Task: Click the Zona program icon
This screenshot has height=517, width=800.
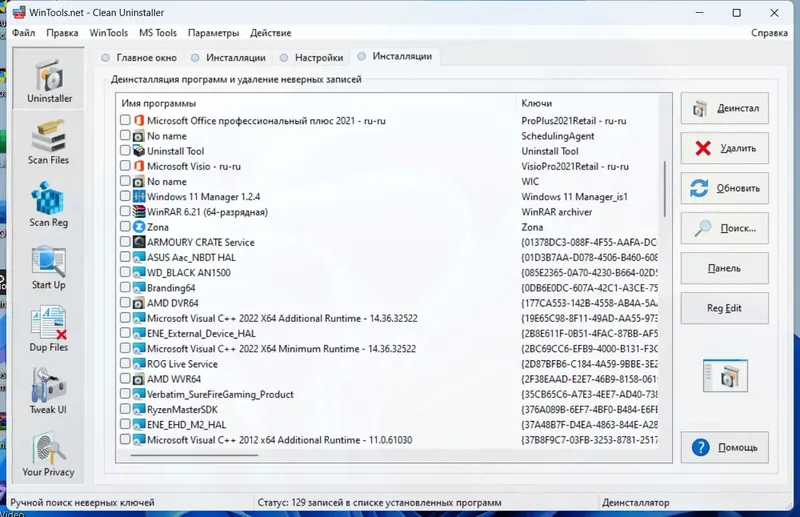Action: click(139, 227)
